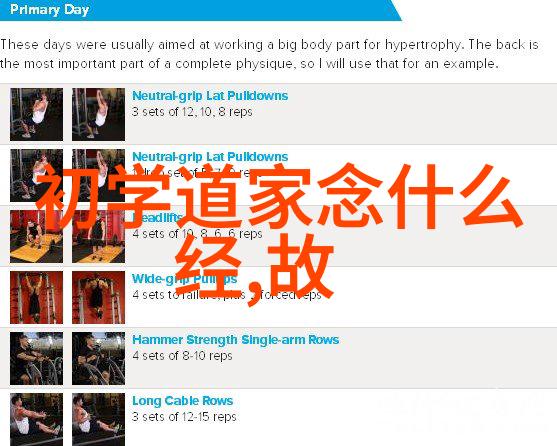The width and height of the screenshot is (557, 446).
Task: Click first thumbnail of top Lat Pulldowns row
Action: [x=37, y=114]
